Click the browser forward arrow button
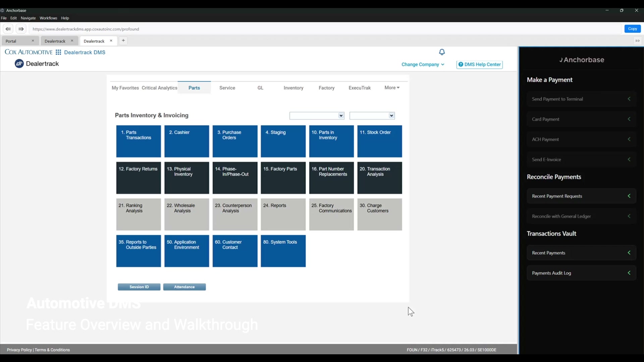The width and height of the screenshot is (644, 362). click(21, 29)
